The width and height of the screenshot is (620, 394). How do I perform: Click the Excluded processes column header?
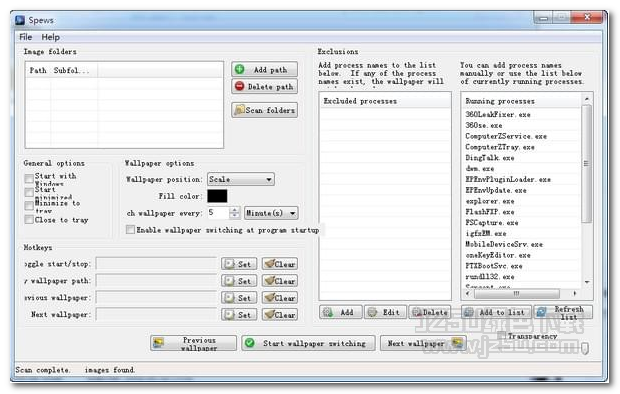pos(385,101)
